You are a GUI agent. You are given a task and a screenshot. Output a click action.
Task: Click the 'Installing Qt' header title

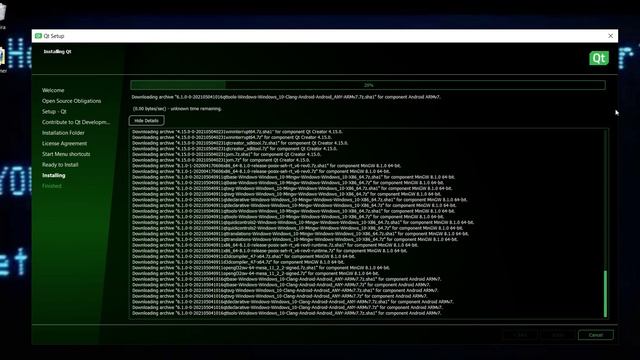coord(58,51)
